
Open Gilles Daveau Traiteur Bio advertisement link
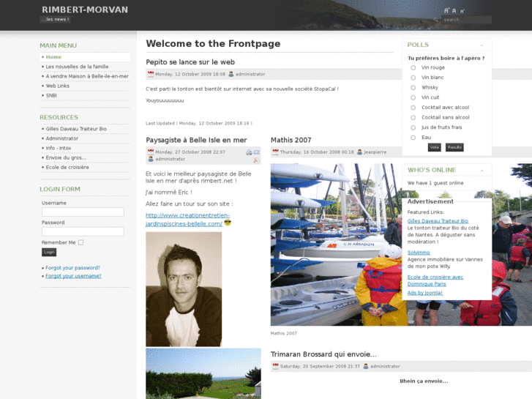tap(438, 220)
